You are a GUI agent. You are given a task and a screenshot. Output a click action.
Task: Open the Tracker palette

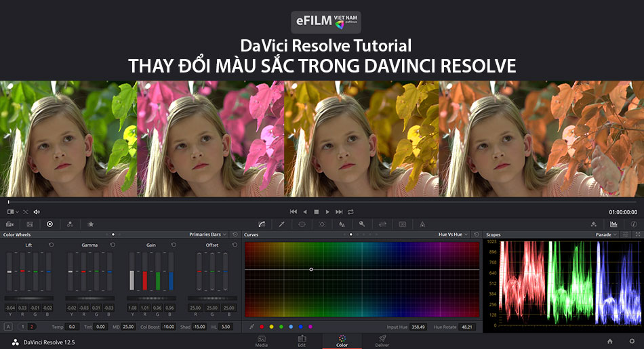[322, 224]
